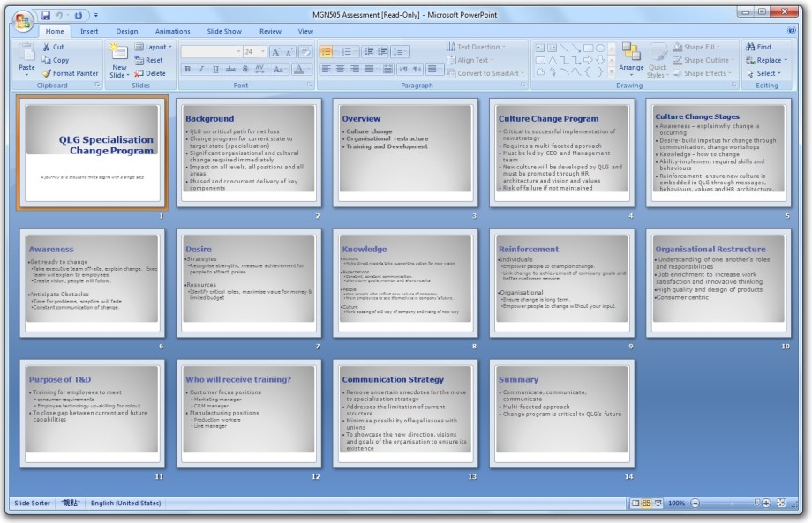Switch to Normal view in status bar
This screenshot has width=812, height=523.
(635, 503)
